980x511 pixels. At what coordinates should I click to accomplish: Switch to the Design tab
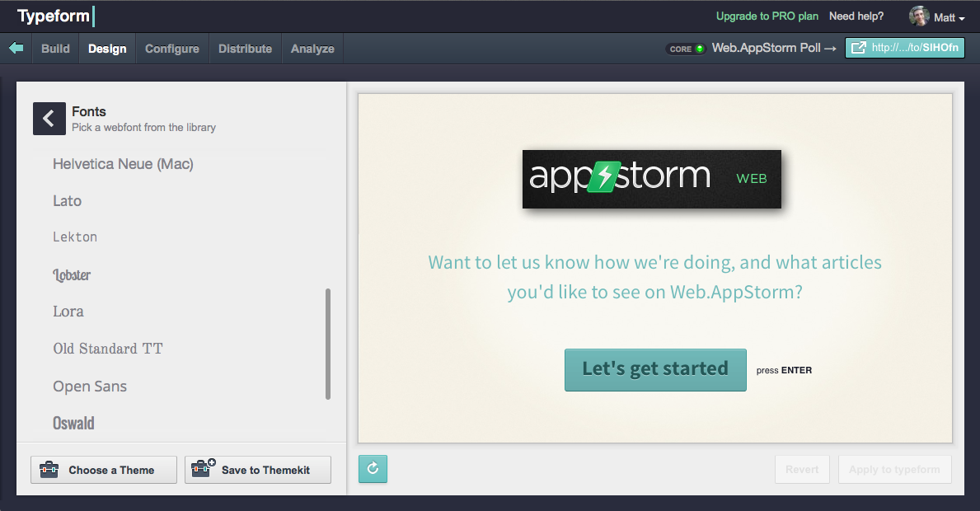click(107, 49)
